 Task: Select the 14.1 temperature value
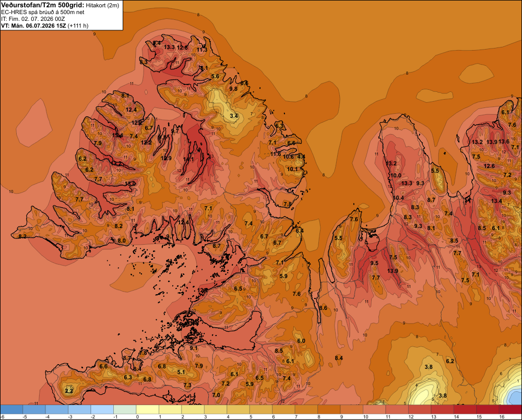[188, 160]
